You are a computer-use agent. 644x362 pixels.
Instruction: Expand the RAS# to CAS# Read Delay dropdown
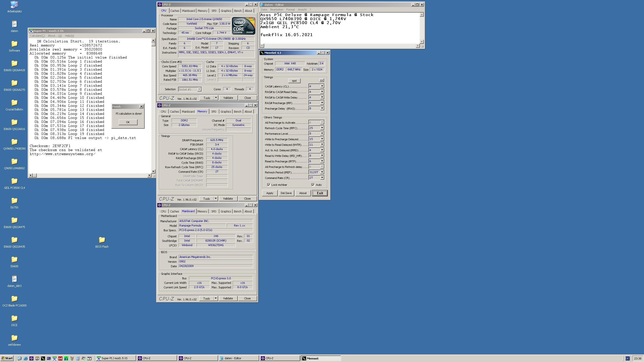(x=322, y=92)
